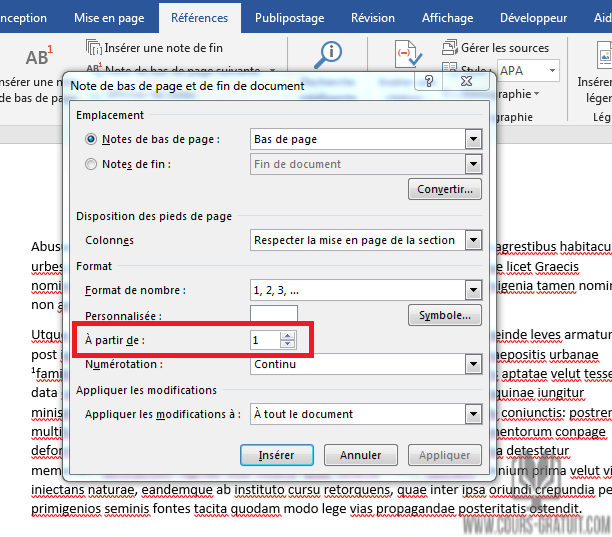The width and height of the screenshot is (612, 537).
Task: Select the Notes de fin radio button
Action: point(92,164)
